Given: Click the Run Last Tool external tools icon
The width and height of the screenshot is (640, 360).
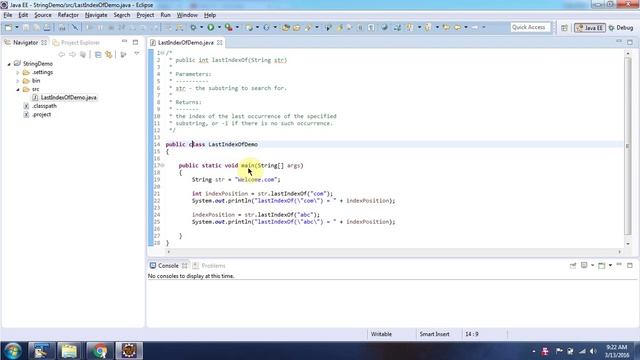Looking at the screenshot, I should 229,27.
